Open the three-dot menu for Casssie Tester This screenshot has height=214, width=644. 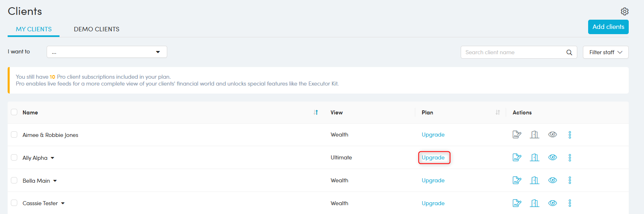[570, 203]
